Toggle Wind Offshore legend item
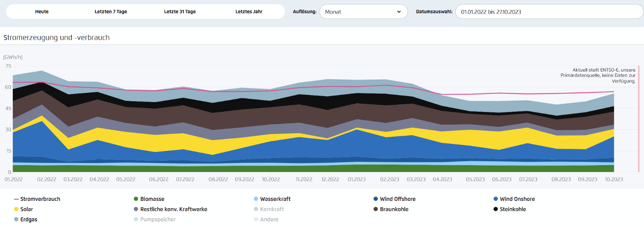 (394, 199)
